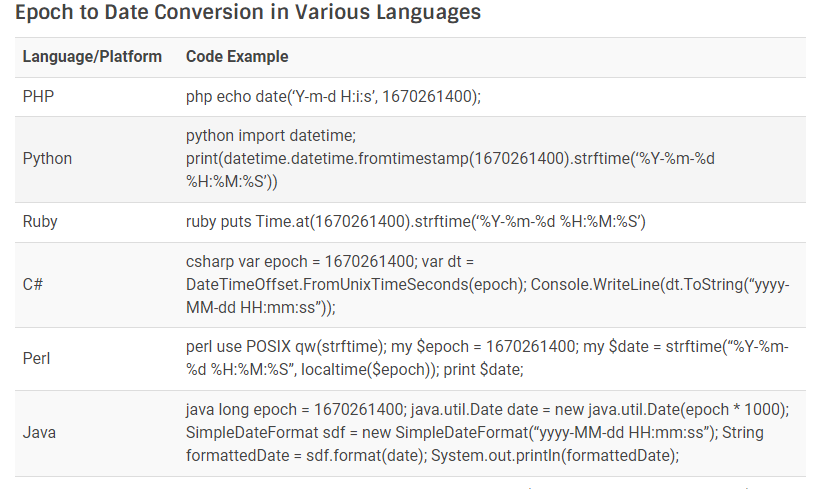Select the PHP language cell

click(x=39, y=96)
